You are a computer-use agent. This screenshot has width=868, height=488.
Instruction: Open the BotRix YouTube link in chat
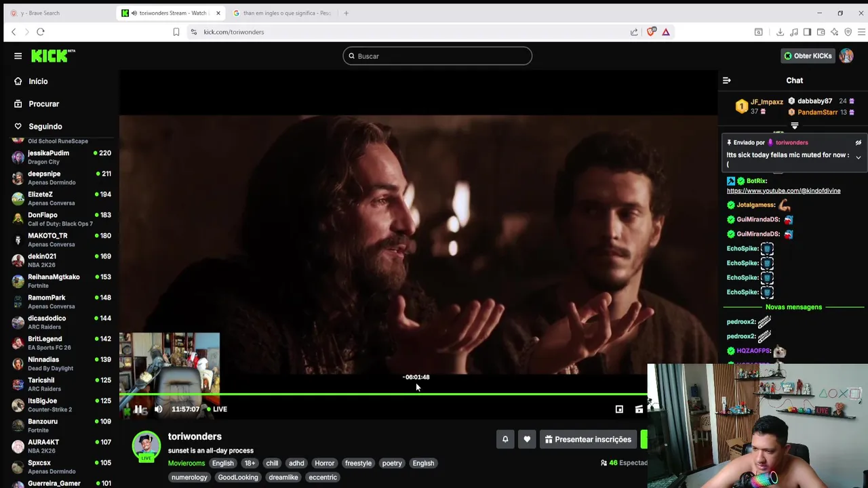(x=783, y=190)
